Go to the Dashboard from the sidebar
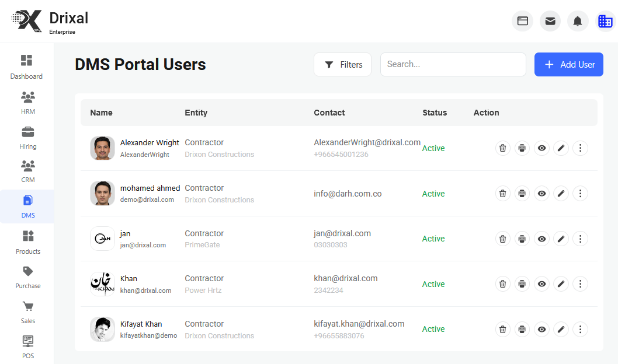The height and width of the screenshot is (364, 618). click(26, 66)
